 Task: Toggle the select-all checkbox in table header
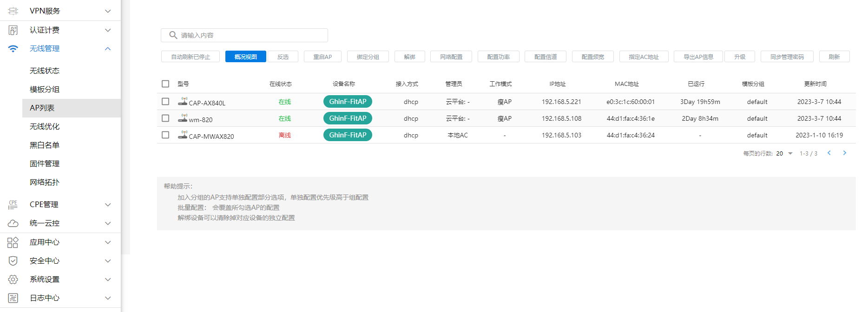click(x=165, y=84)
